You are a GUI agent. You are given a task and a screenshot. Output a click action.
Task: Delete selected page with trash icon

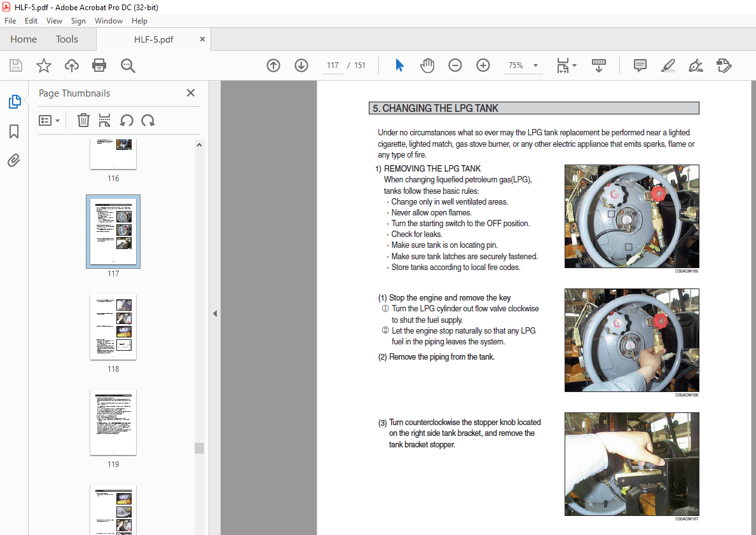click(83, 120)
